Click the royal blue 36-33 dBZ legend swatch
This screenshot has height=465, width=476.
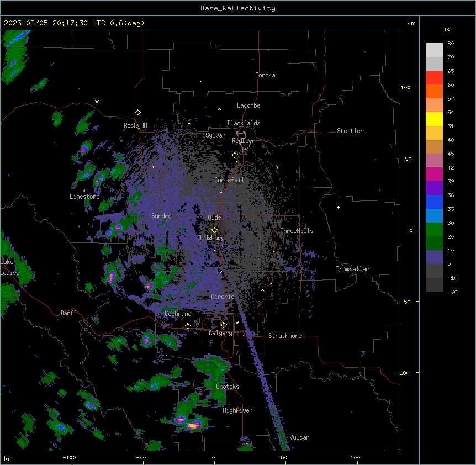(x=434, y=202)
